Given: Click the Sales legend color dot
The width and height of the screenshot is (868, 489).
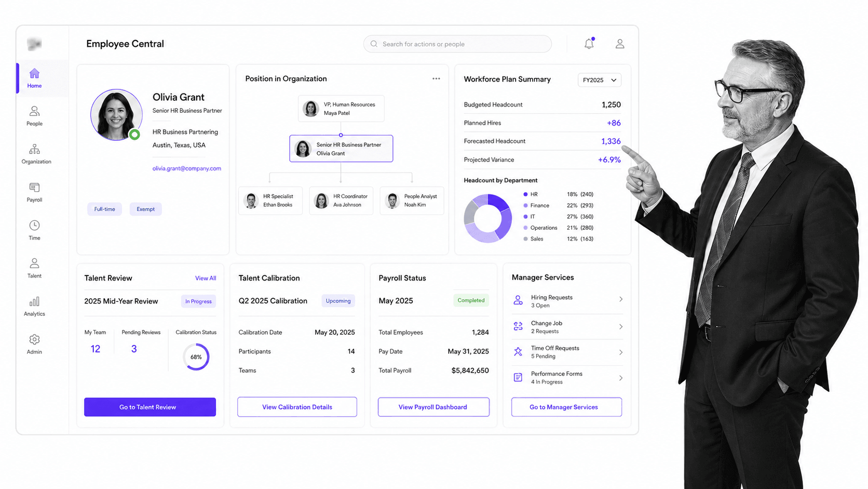Looking at the screenshot, I should [525, 239].
